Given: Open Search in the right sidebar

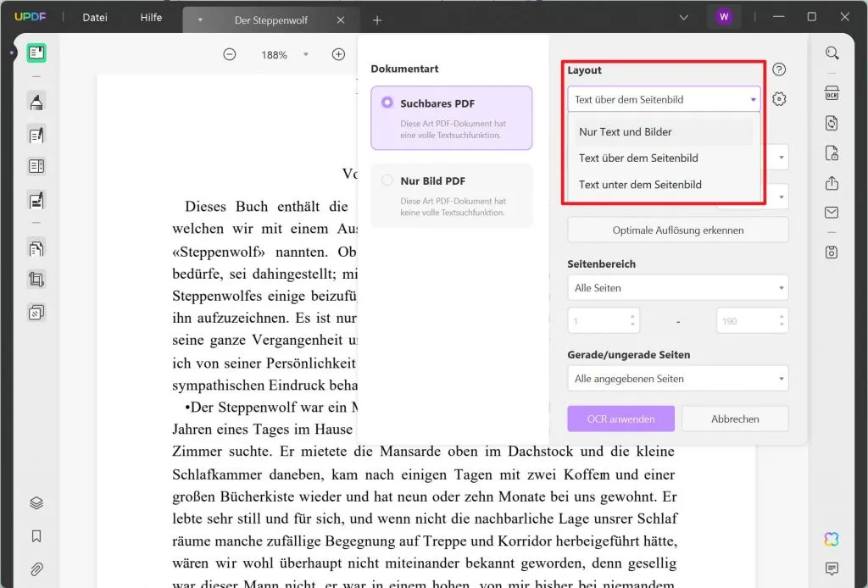Looking at the screenshot, I should pyautogui.click(x=832, y=53).
